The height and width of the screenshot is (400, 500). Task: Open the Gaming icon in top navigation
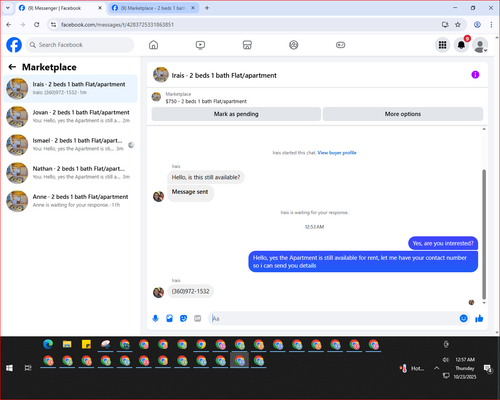pyautogui.click(x=340, y=45)
